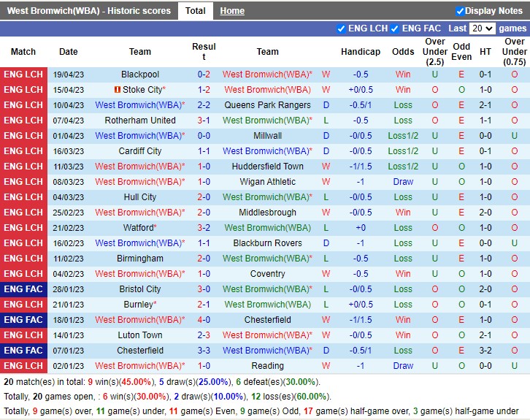Screen dimensions: 530x420
Task: Open the Queens Park Rangers team page
Action: click(267, 105)
